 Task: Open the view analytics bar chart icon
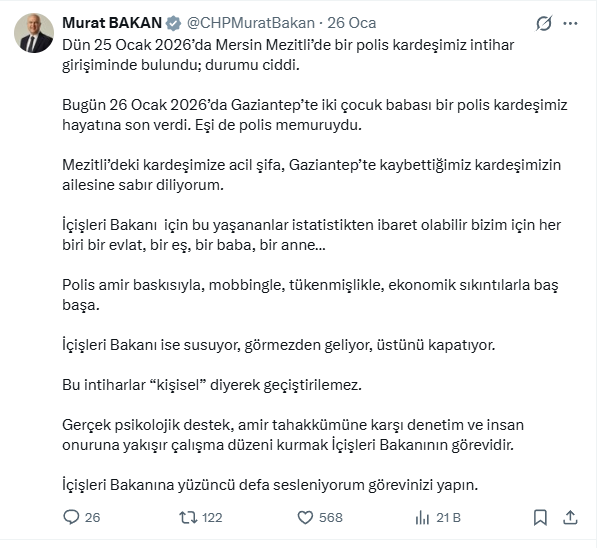[x=422, y=517]
